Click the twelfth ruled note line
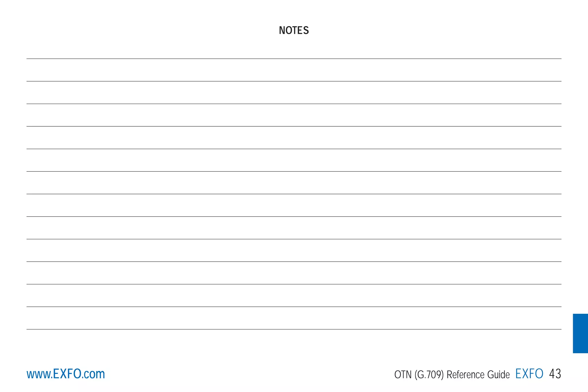Screen dimensions: 588x392 294,307
